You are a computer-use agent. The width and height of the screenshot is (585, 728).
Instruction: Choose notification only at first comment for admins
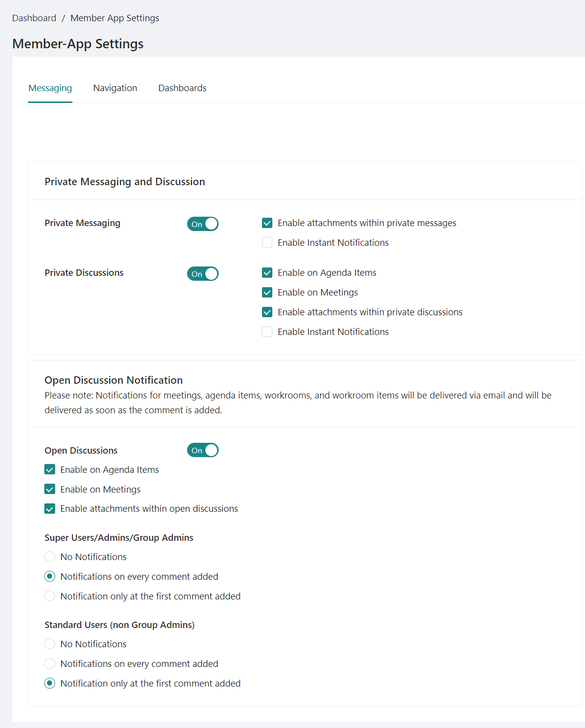(50, 596)
